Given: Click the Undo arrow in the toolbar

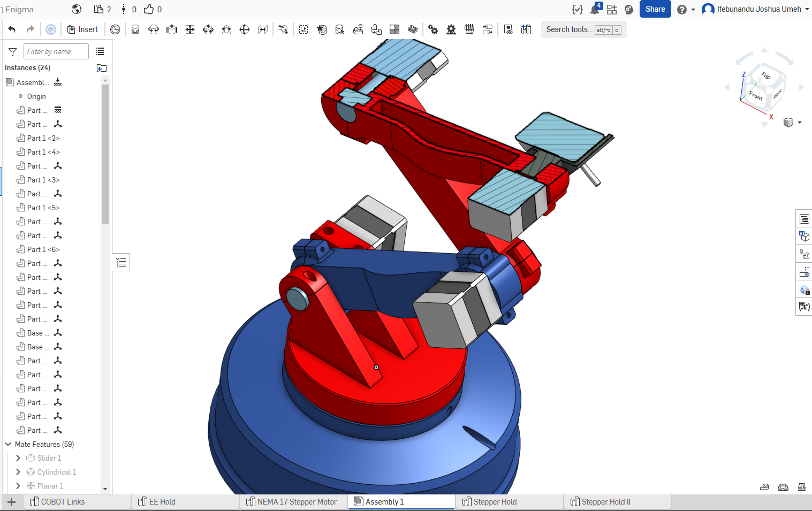Looking at the screenshot, I should (12, 29).
